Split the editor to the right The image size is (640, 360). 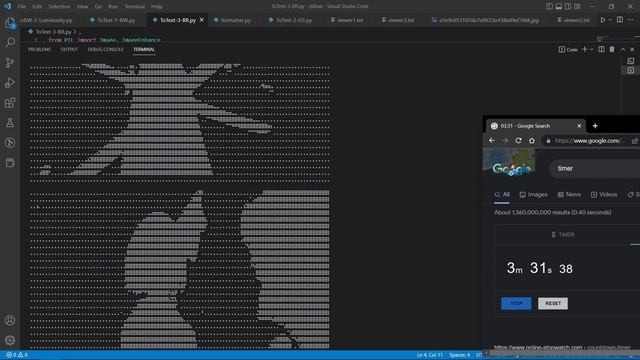point(620,20)
